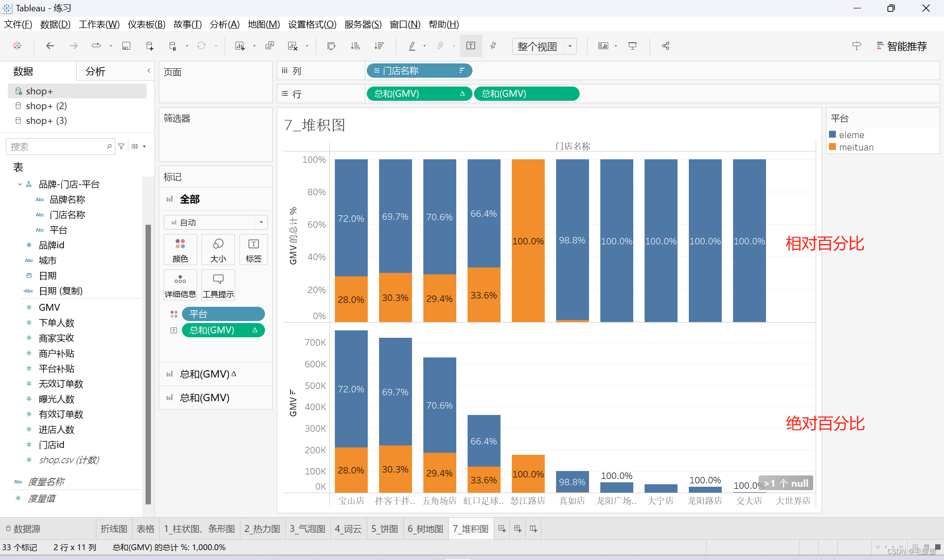Create new worksheet icon in toolbar
Screen dimensions: 944x560
coord(240,46)
